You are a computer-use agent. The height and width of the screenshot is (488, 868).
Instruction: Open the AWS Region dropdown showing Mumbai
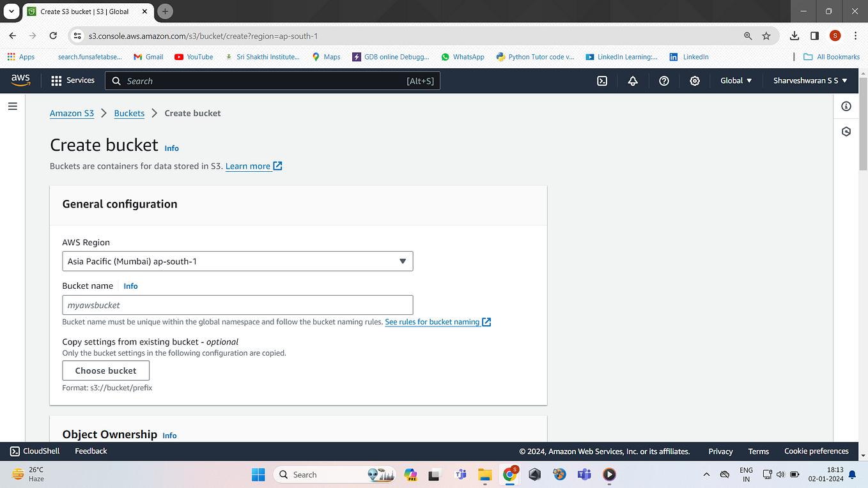click(x=237, y=261)
